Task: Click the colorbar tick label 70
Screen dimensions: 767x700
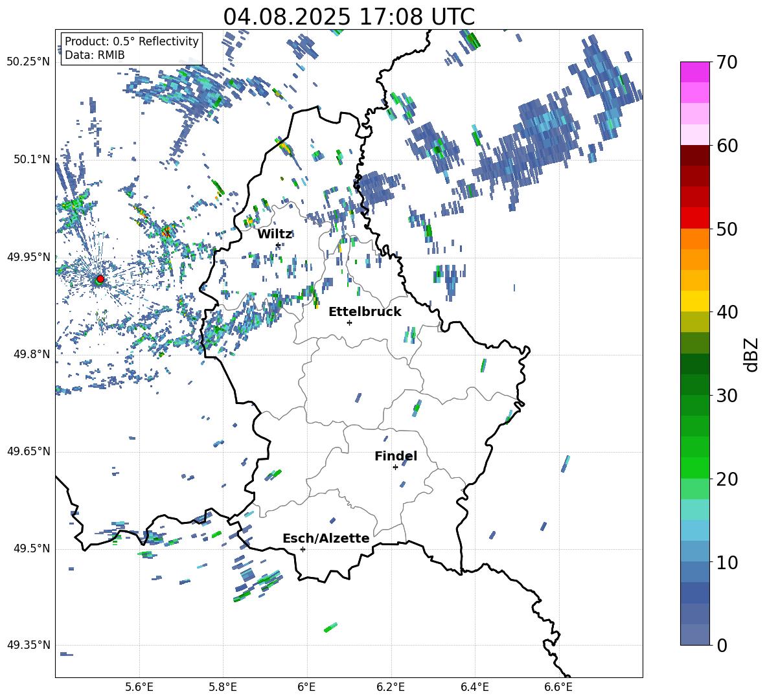Action: point(726,63)
